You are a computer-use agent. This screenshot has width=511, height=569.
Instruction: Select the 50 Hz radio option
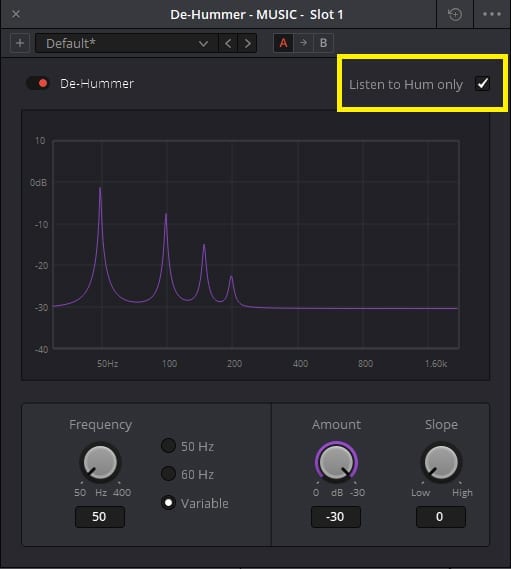[168, 446]
